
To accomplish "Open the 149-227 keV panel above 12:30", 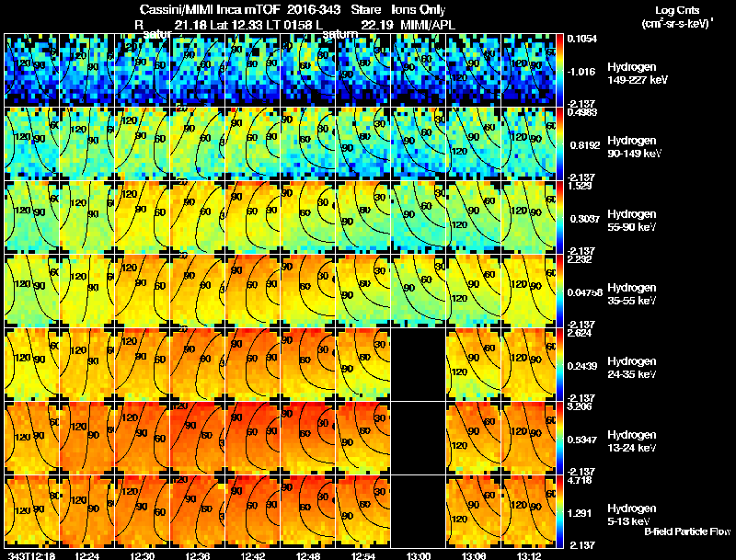I will tap(143, 71).
